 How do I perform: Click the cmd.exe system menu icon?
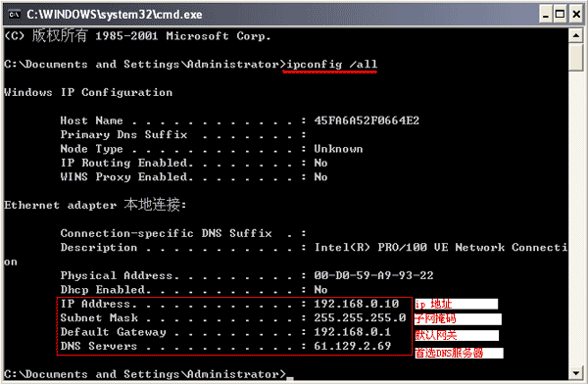(x=15, y=15)
